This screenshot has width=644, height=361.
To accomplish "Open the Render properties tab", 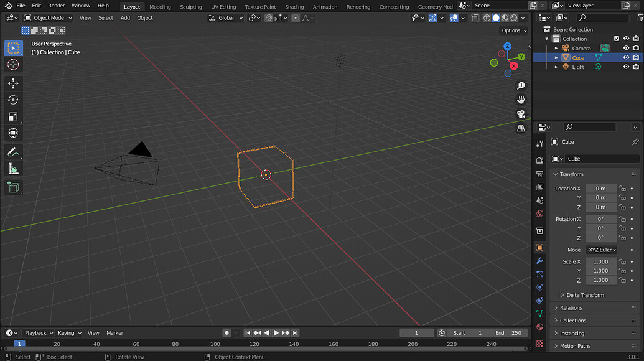I will 539,161.
